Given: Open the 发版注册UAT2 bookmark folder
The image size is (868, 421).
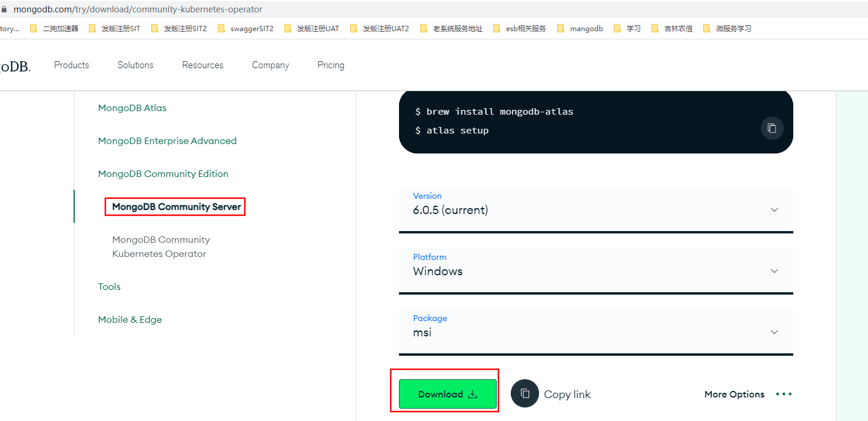Looking at the screenshot, I should click(379, 28).
